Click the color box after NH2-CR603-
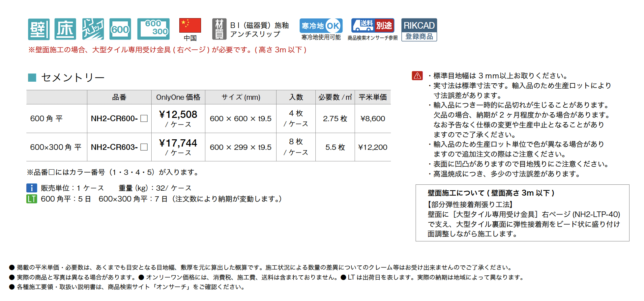 (x=144, y=147)
